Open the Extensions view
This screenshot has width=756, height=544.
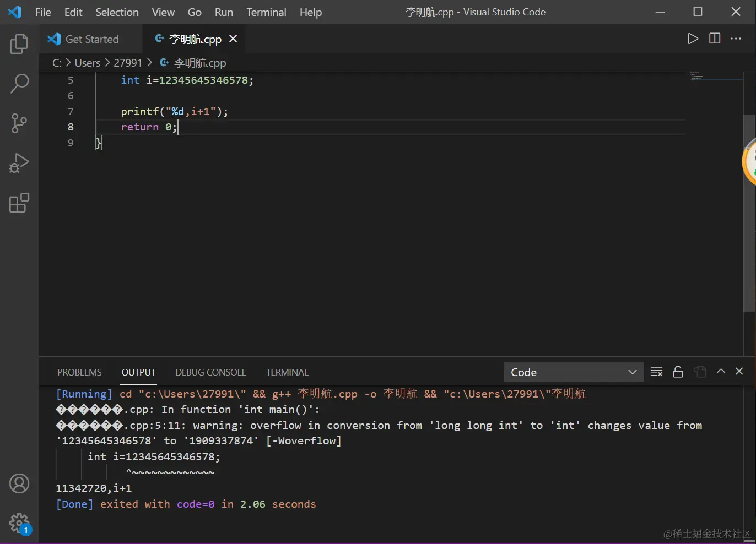(x=19, y=203)
